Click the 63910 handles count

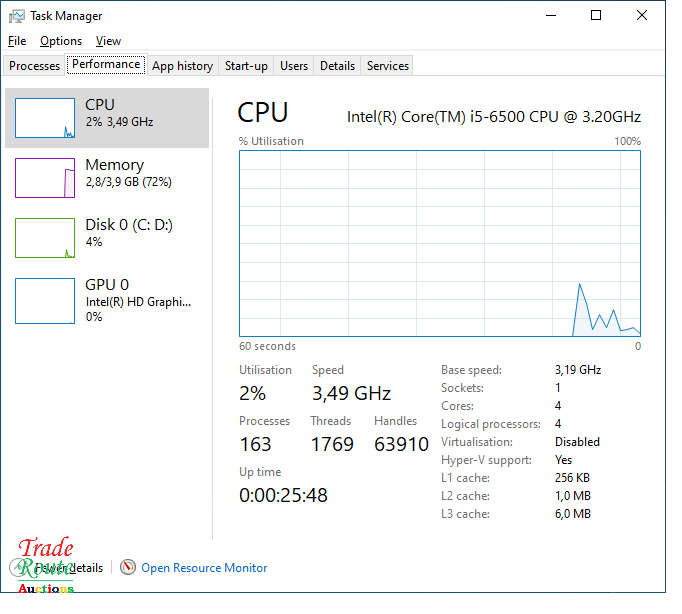[x=401, y=444]
